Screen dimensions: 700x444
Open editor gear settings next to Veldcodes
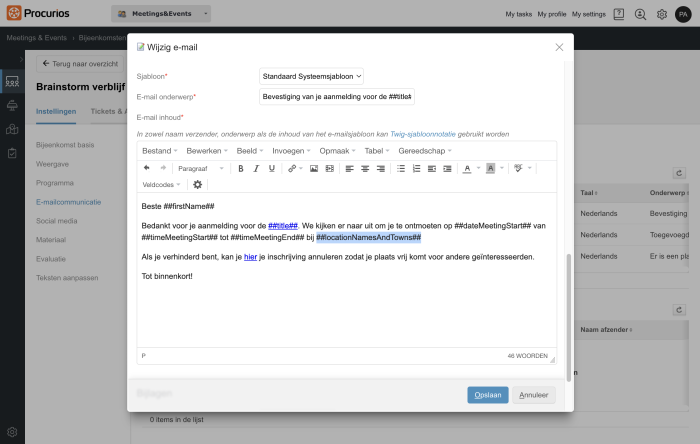[x=197, y=184]
